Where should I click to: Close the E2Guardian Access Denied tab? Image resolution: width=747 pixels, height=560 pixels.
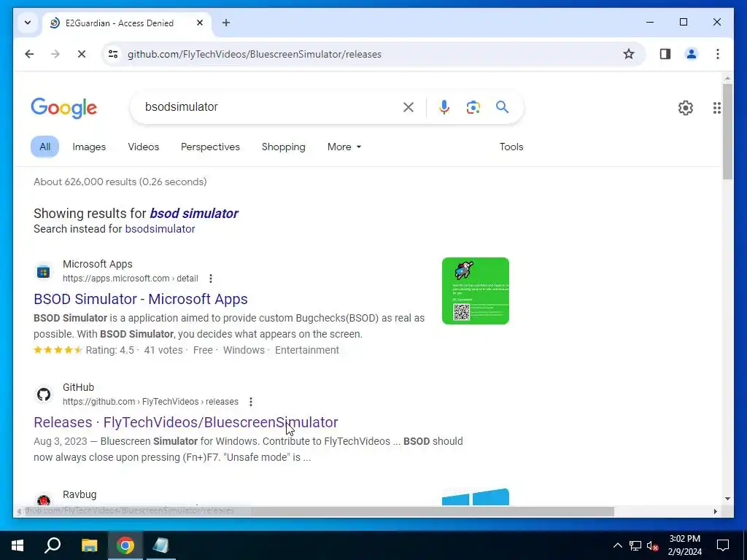[x=200, y=23]
